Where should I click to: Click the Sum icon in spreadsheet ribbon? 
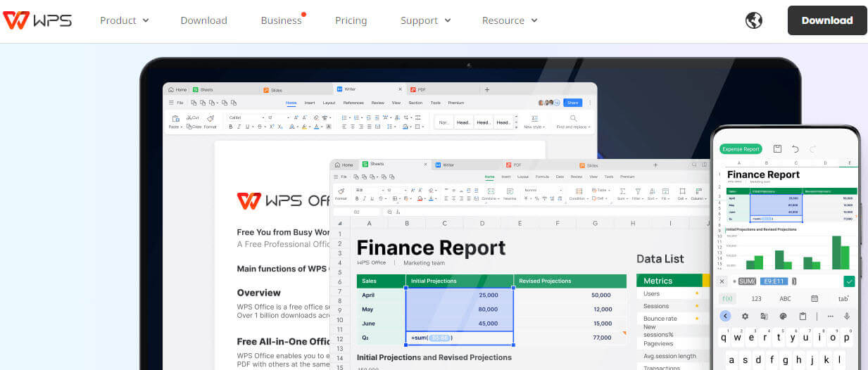(622, 191)
